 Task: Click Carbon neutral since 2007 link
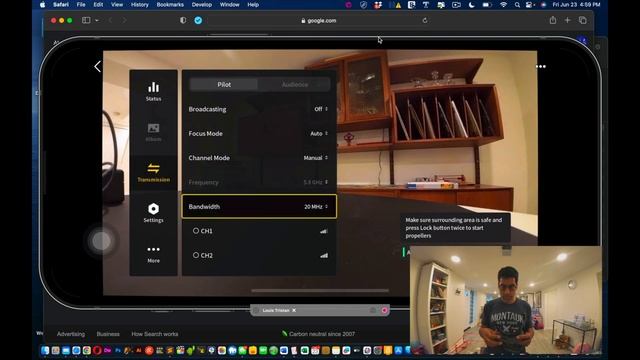click(318, 334)
